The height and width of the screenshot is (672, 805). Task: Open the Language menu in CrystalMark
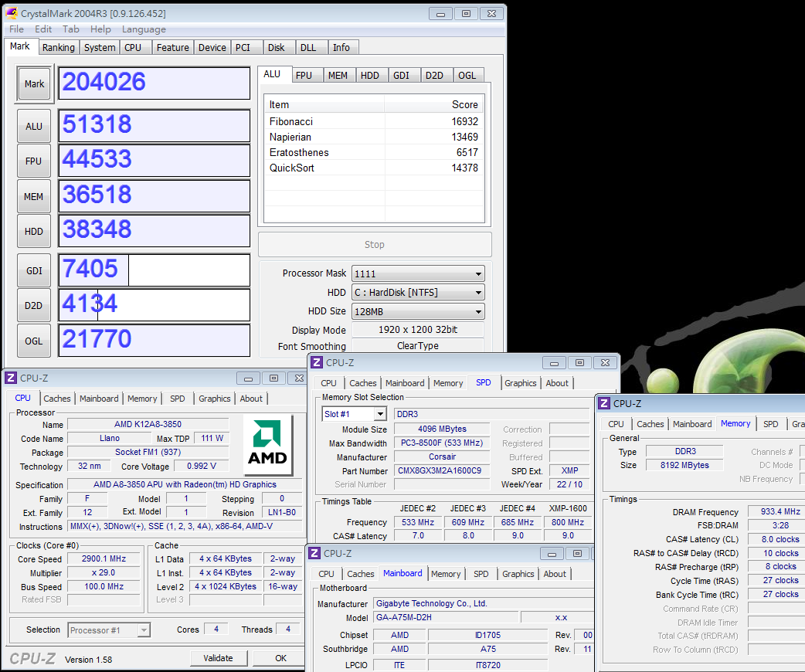click(144, 29)
